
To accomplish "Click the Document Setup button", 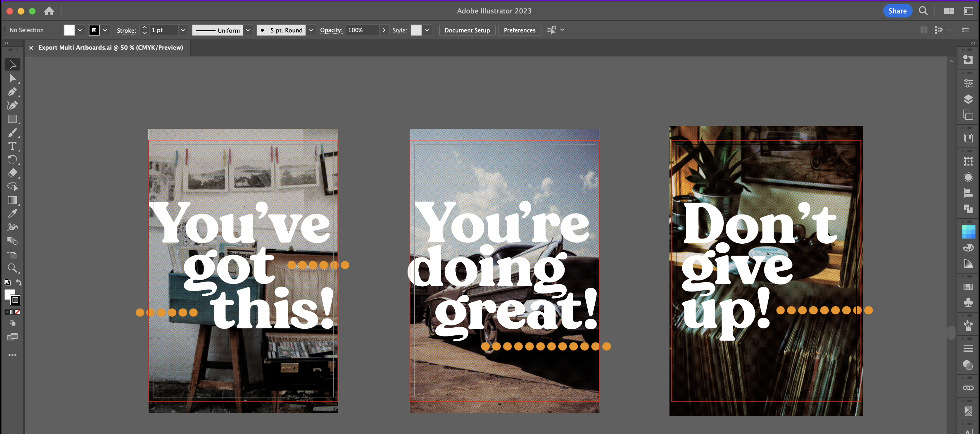I will point(467,30).
